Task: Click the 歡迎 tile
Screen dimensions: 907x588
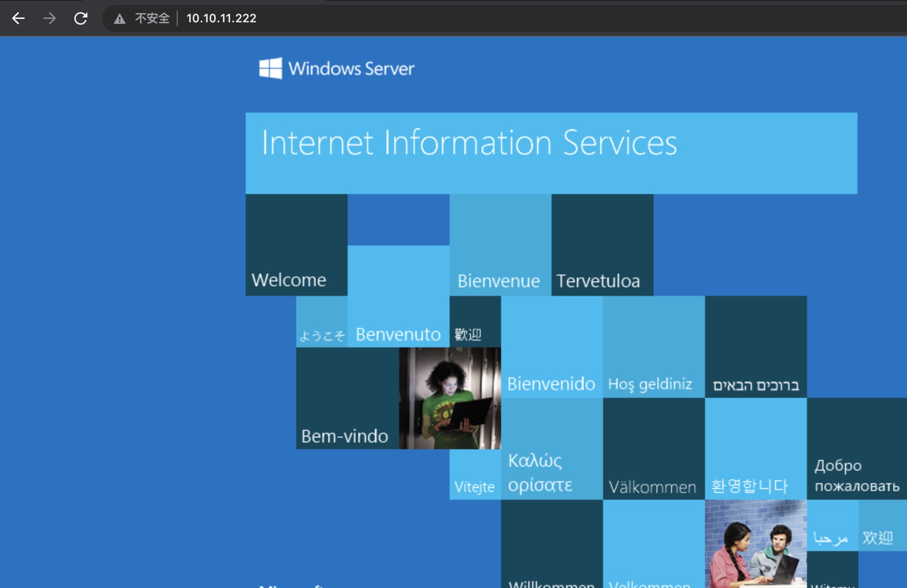Action: (x=475, y=322)
